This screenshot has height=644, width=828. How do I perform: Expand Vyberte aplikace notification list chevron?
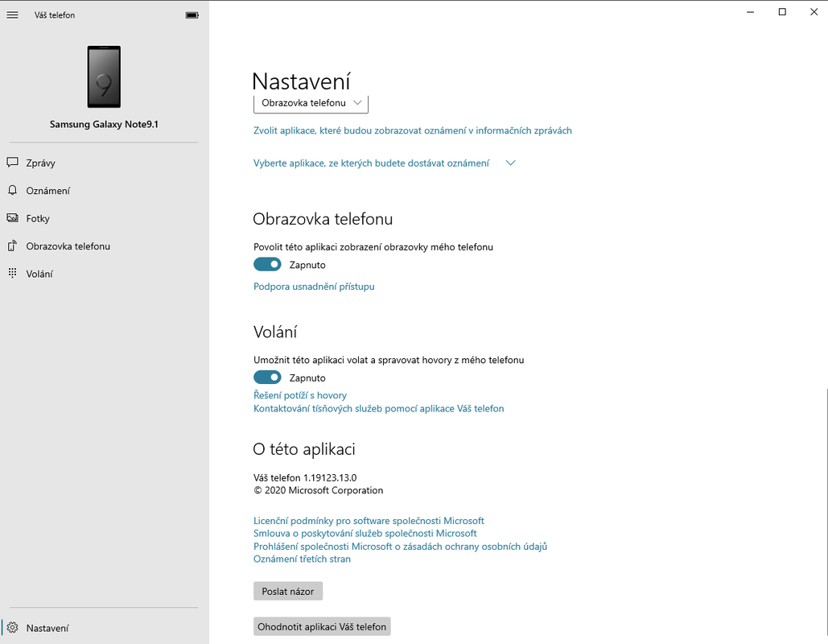tap(510, 163)
